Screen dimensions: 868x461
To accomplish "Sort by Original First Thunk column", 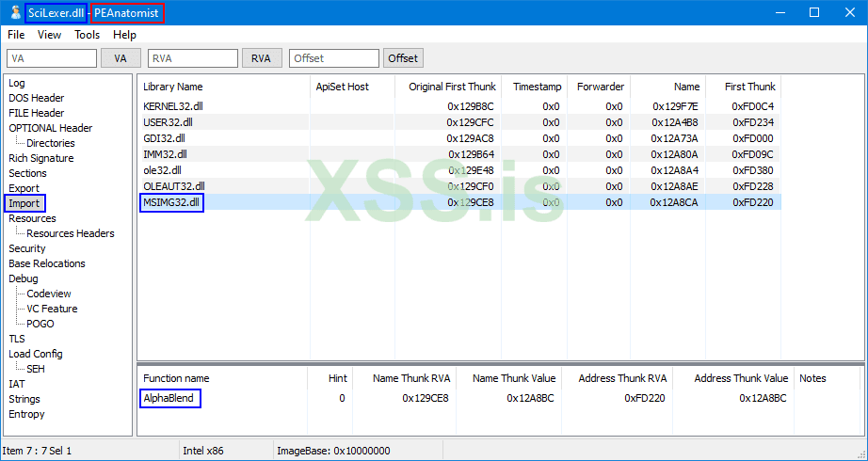I will (448, 87).
